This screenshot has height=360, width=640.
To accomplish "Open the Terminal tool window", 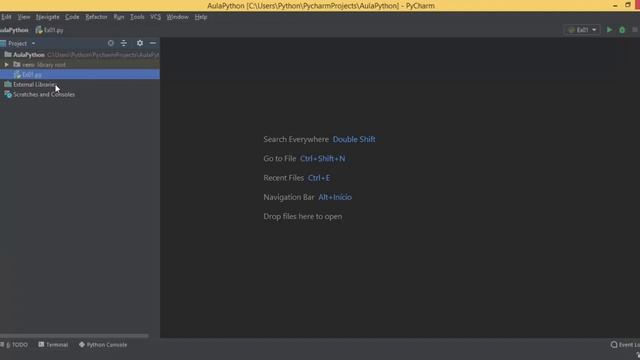I will pos(53,345).
